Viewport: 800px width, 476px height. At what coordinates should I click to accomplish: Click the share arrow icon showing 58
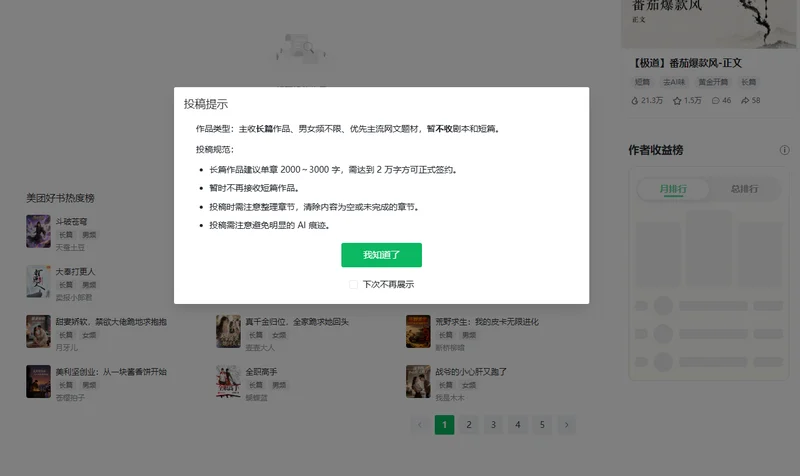pyautogui.click(x=745, y=101)
